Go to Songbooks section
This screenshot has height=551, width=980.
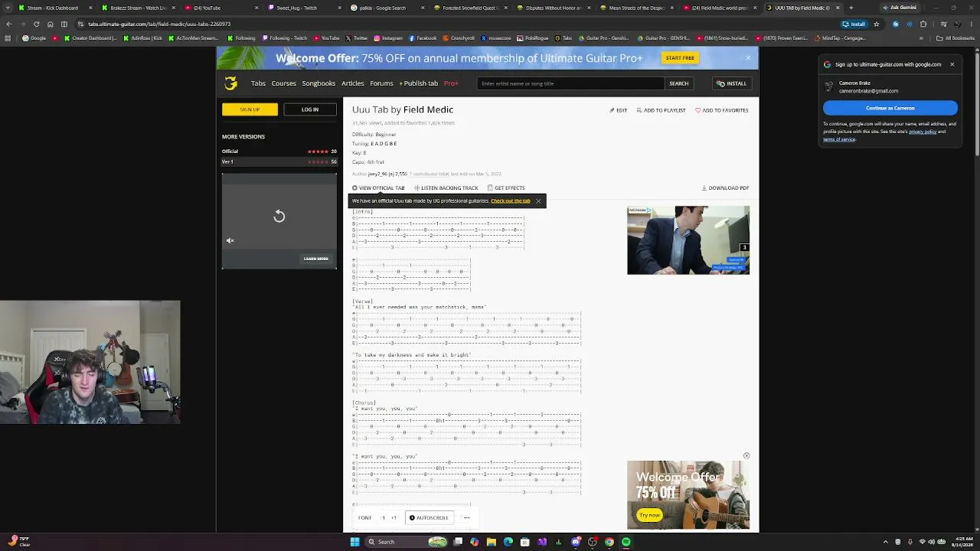point(318,83)
